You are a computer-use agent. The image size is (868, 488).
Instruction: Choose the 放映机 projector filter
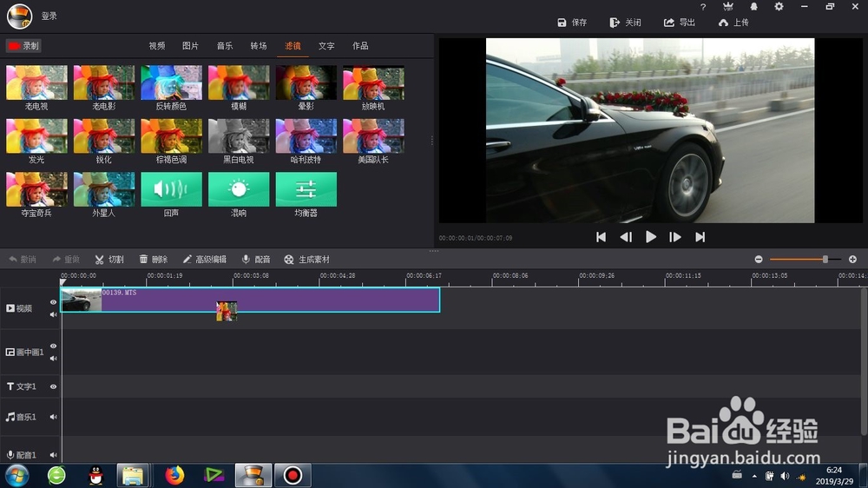click(373, 82)
